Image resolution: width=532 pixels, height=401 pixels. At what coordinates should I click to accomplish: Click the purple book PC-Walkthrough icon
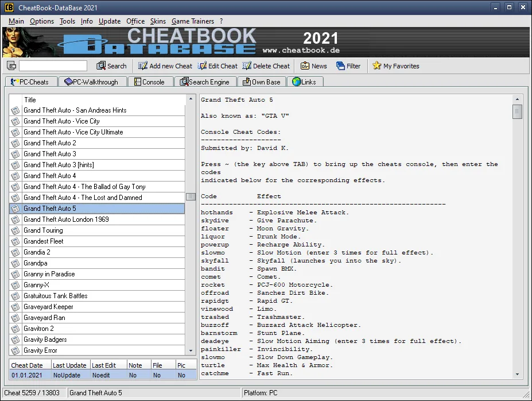(68, 82)
